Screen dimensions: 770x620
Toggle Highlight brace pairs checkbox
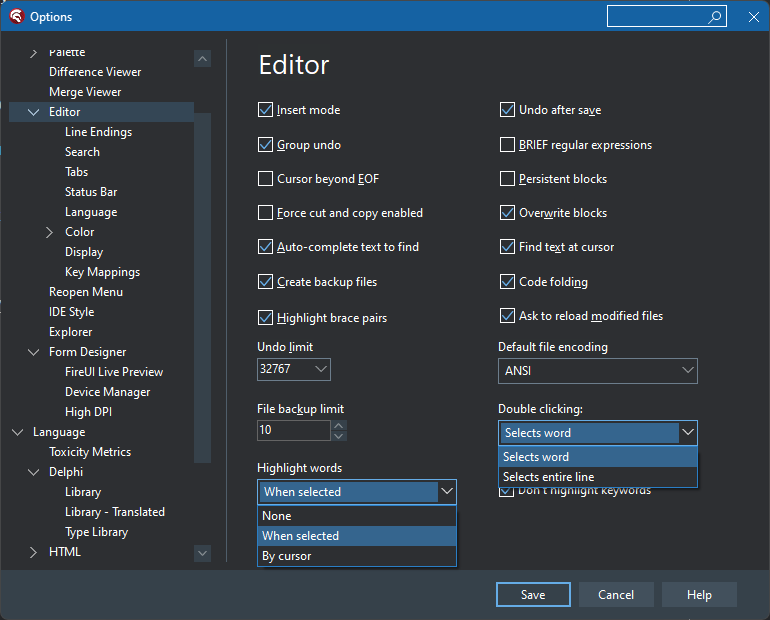point(266,318)
